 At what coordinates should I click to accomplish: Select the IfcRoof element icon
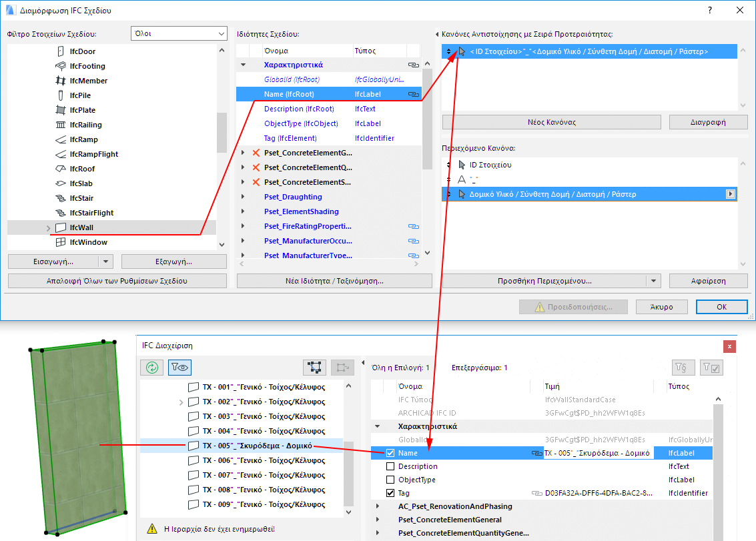(61, 169)
